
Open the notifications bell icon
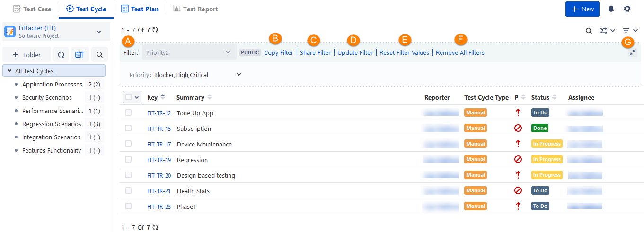tap(611, 9)
